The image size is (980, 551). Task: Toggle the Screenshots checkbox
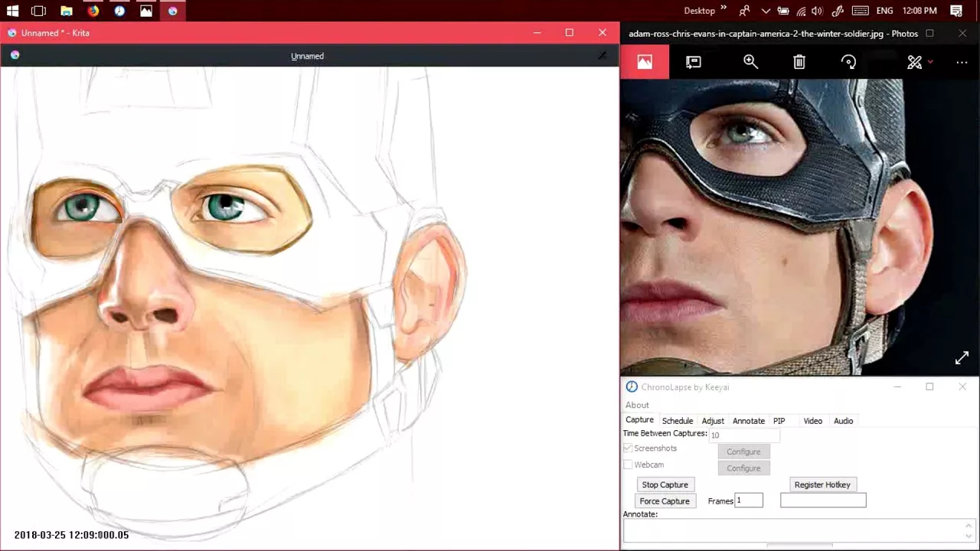(x=628, y=448)
